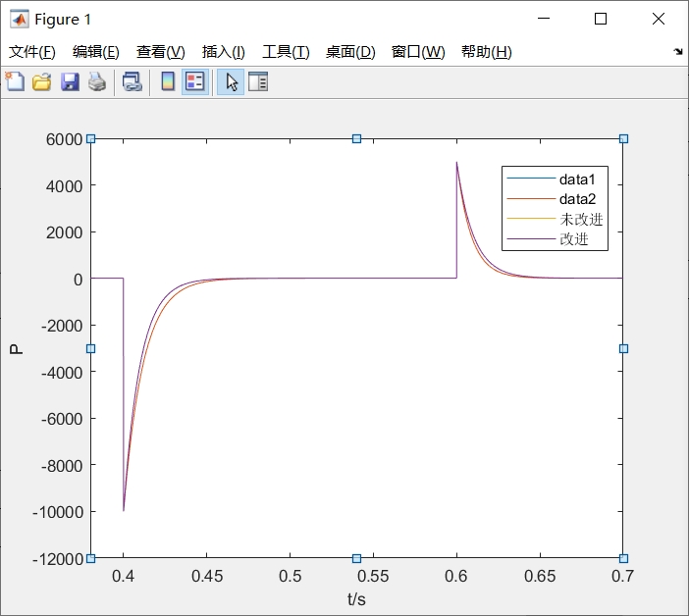Screen dimensions: 689x616
Task: Open the 帮助(H) menu
Action: click(x=486, y=52)
